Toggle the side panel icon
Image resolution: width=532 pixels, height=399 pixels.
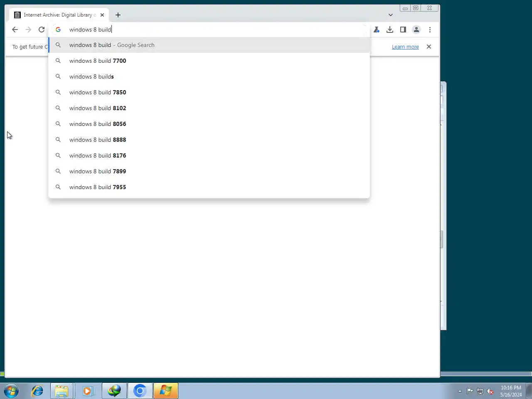(403, 30)
